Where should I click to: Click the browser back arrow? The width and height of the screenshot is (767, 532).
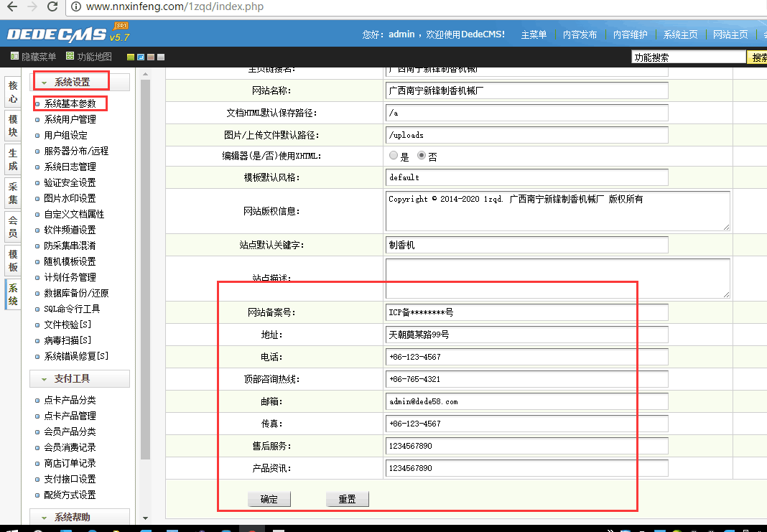(x=11, y=6)
